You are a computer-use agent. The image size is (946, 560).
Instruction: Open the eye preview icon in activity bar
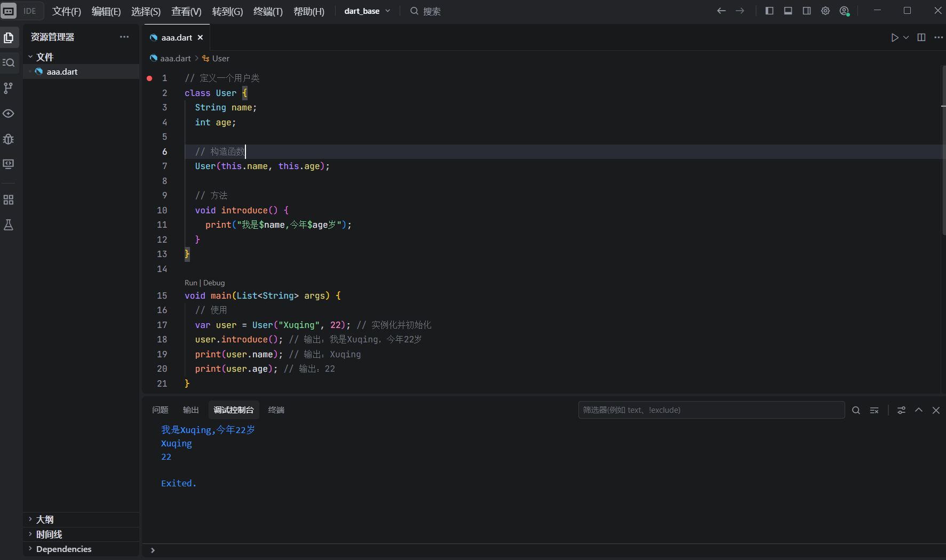(9, 114)
